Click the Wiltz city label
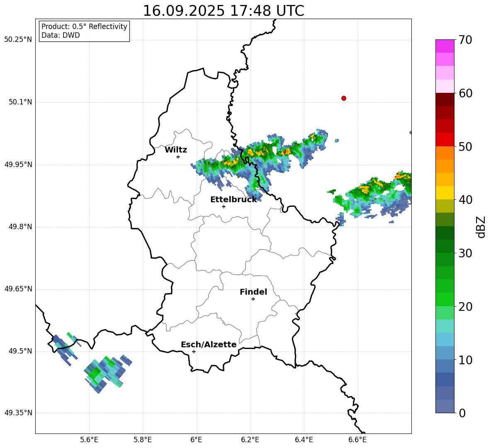The height and width of the screenshot is (448, 491). pyautogui.click(x=176, y=150)
